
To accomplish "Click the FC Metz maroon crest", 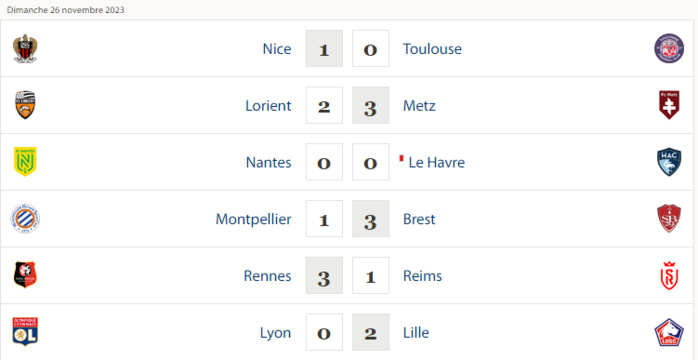I will 669,105.
